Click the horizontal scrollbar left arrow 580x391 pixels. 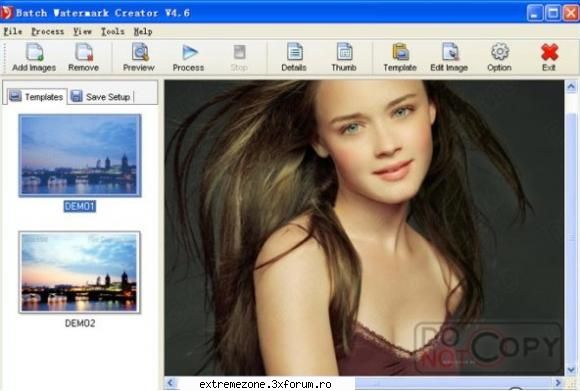171,383
